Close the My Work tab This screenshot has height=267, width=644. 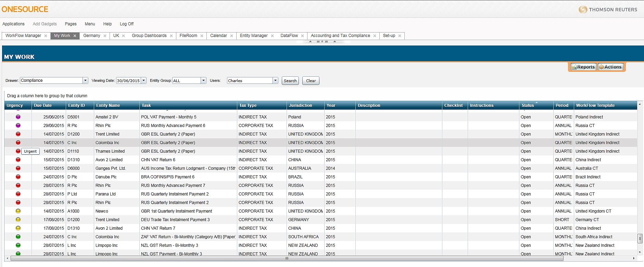pos(75,36)
